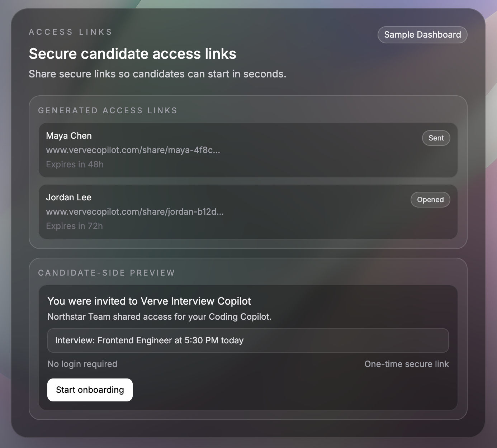Click the Opened status badge for Jordan Lee

(430, 200)
